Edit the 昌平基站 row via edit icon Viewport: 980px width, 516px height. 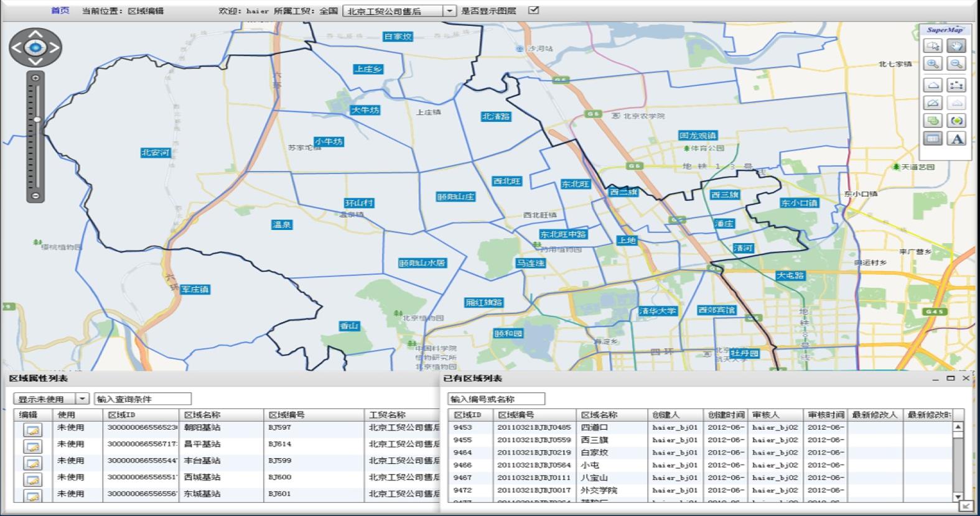click(32, 446)
